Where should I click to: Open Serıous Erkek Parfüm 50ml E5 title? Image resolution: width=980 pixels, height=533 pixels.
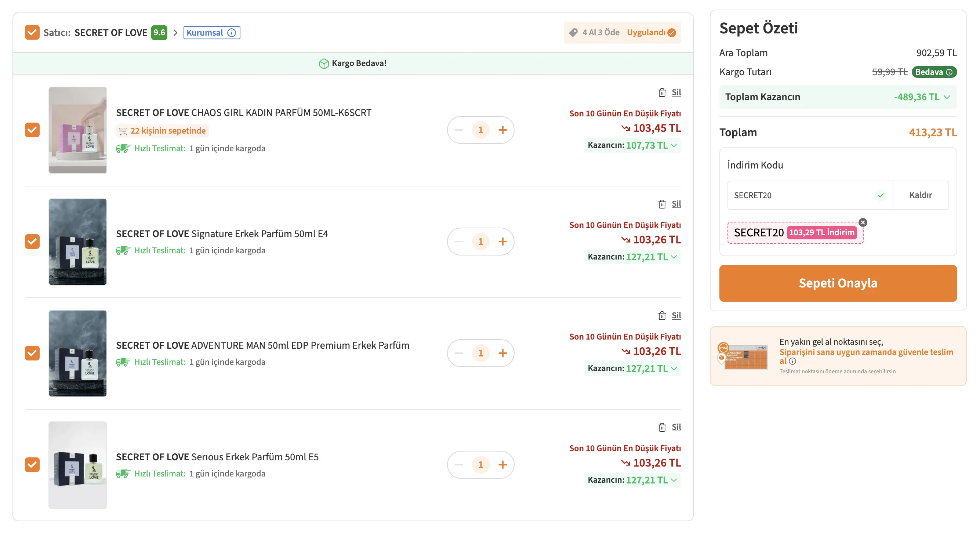(217, 457)
